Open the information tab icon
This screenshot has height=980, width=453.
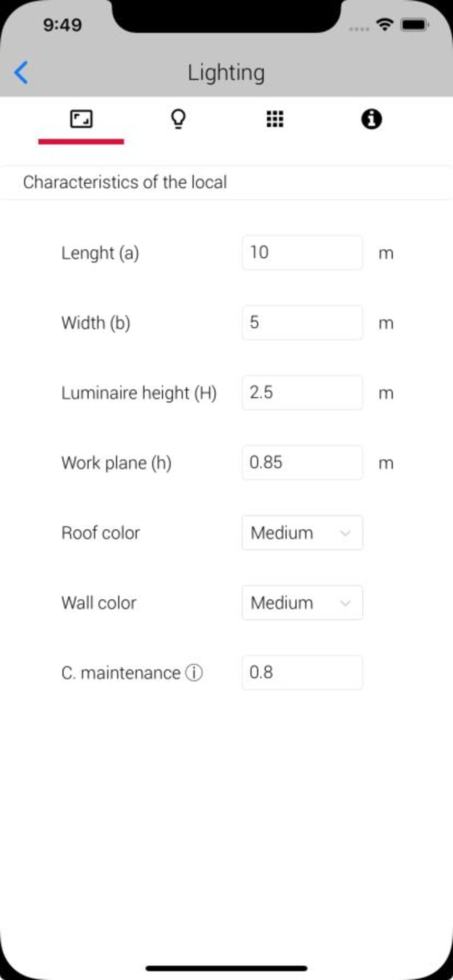pos(372,119)
